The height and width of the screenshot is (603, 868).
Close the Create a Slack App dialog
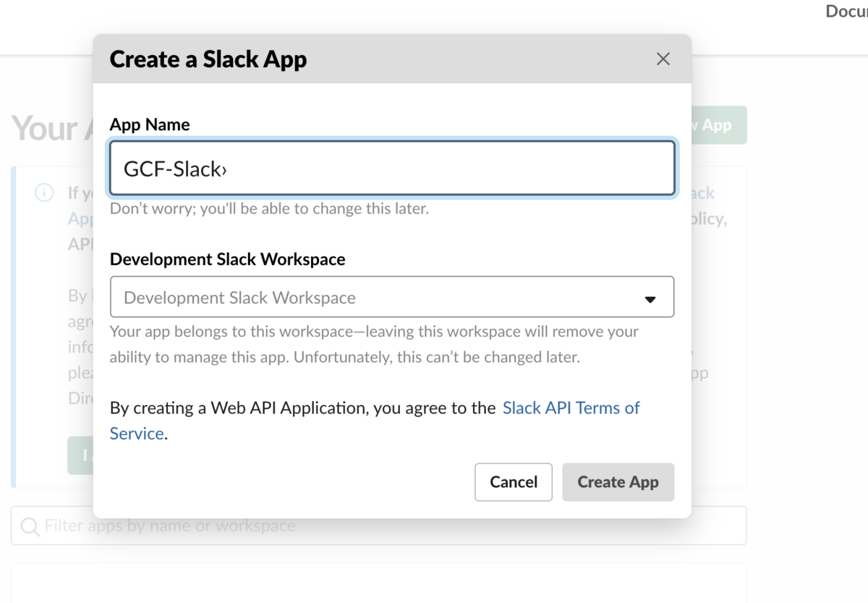click(x=663, y=59)
